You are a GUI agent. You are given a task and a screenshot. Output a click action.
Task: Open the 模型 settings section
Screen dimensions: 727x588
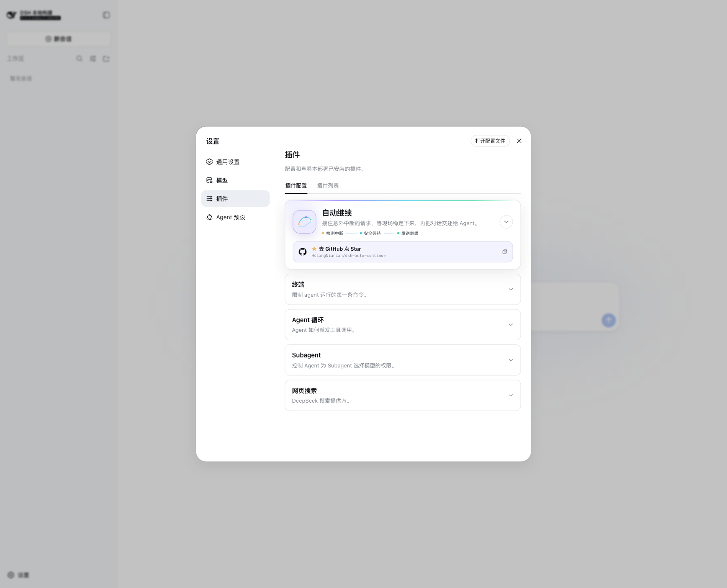235,180
